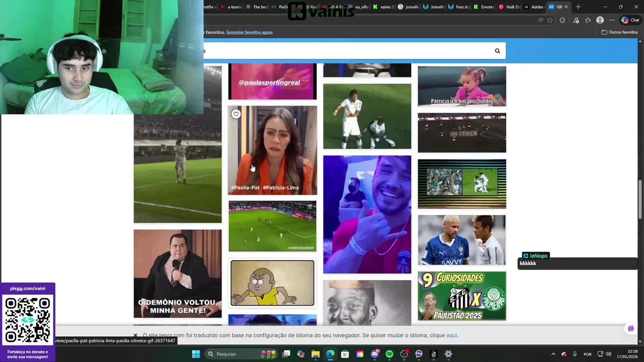The width and height of the screenshot is (644, 362).
Task: Open the volume control in the system tray
Action: tap(608, 354)
